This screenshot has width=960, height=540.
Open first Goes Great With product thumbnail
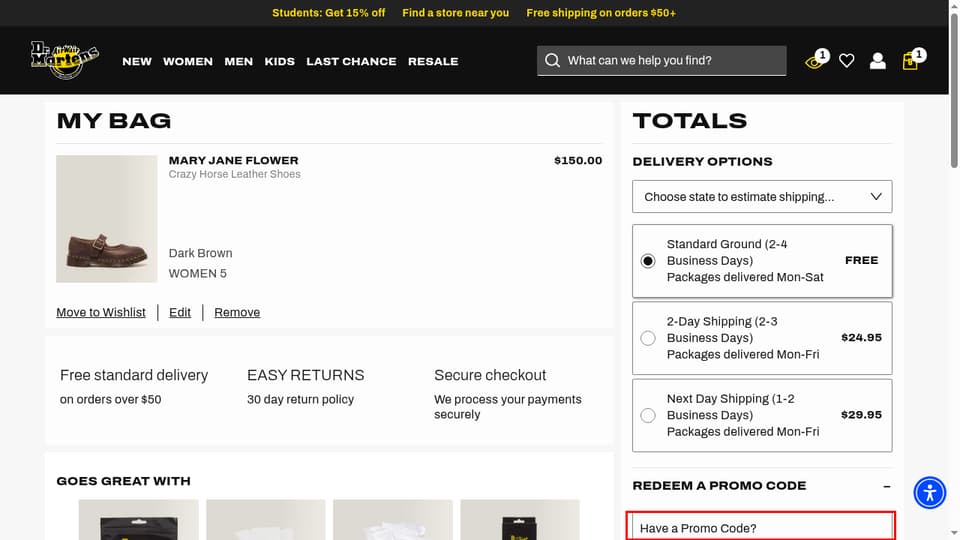click(138, 520)
